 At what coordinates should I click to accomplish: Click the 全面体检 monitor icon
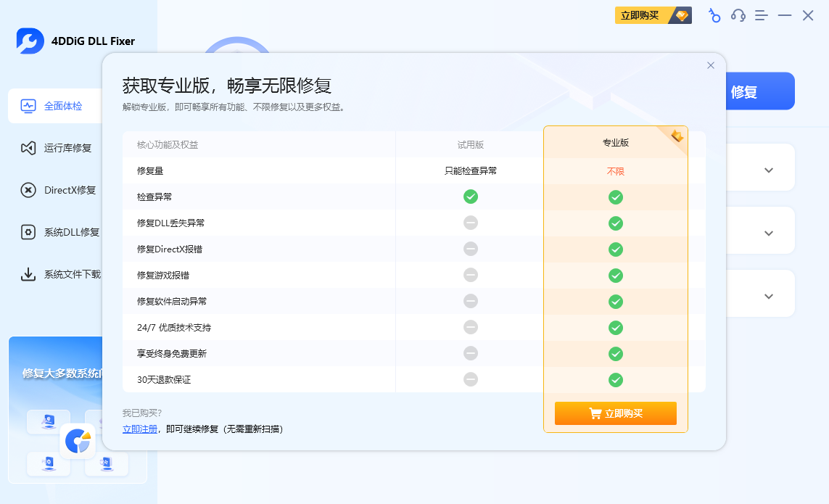point(28,106)
